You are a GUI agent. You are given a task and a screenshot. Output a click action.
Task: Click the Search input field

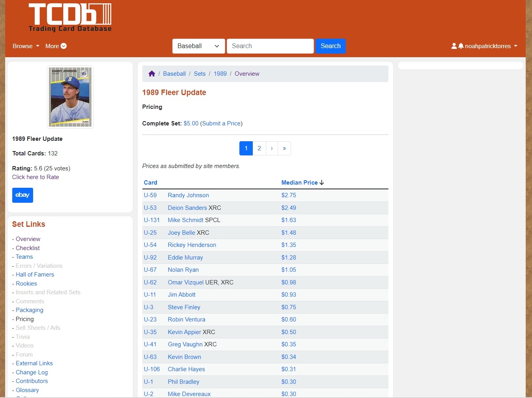[270, 46]
